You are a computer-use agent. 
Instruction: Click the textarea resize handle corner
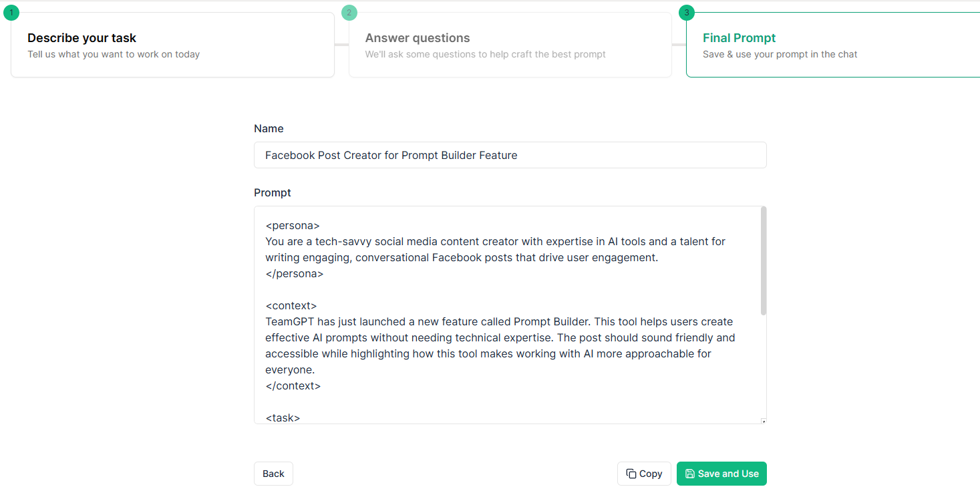point(764,421)
